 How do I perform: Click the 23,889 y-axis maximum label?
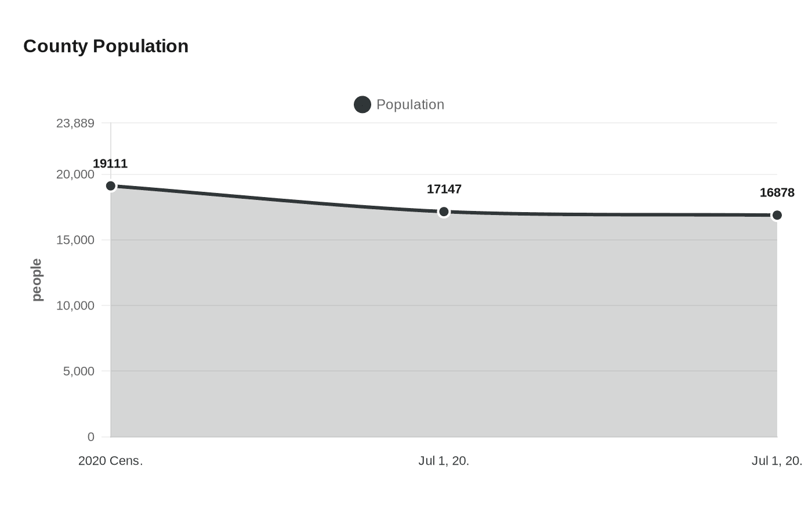(75, 123)
